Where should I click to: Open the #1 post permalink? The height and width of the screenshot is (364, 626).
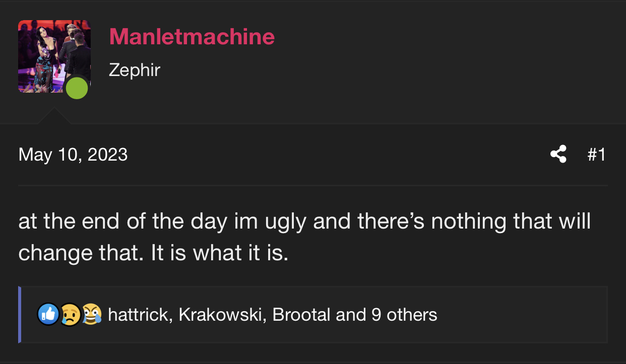597,154
